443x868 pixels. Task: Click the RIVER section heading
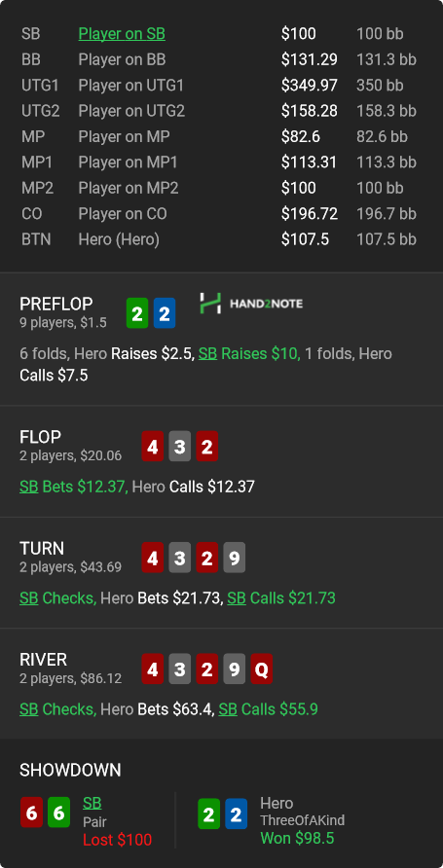(43, 660)
